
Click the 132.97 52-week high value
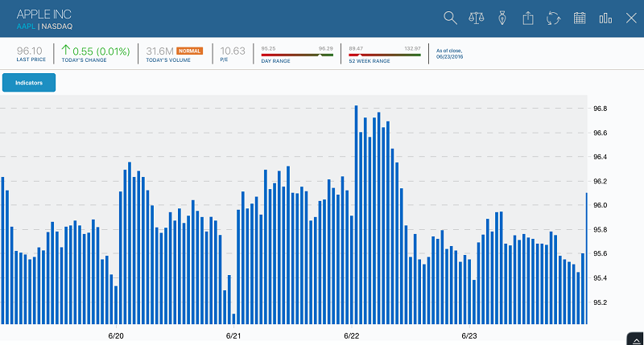pyautogui.click(x=412, y=48)
